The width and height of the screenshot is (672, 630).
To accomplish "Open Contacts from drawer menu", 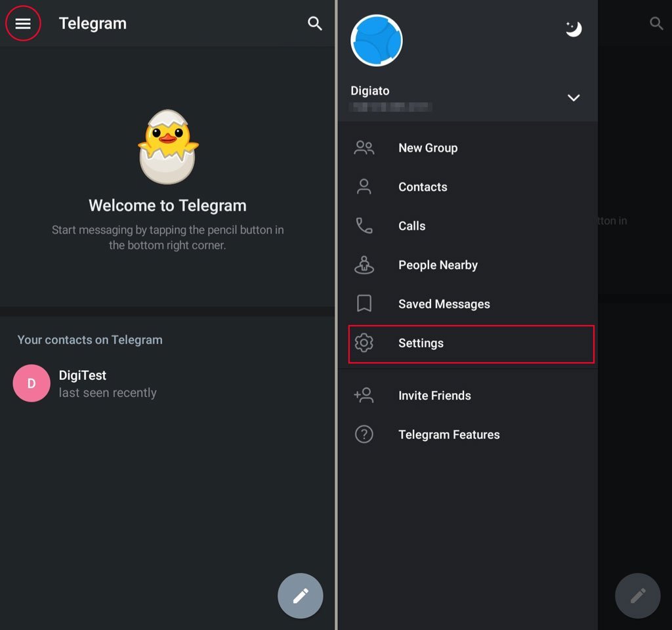I will (467, 187).
